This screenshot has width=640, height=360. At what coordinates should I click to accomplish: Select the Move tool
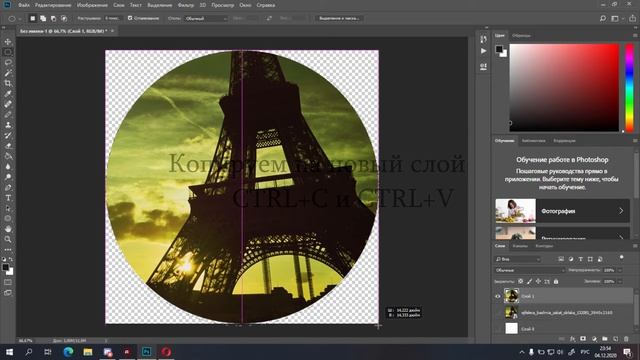point(8,42)
